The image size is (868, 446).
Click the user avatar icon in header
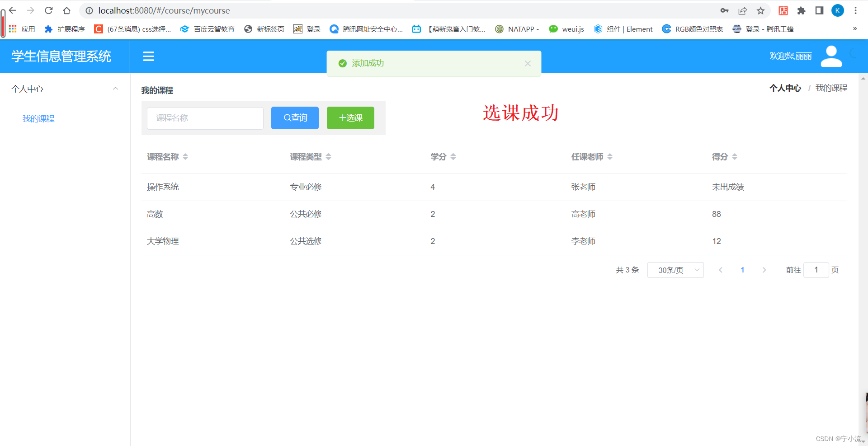831,56
